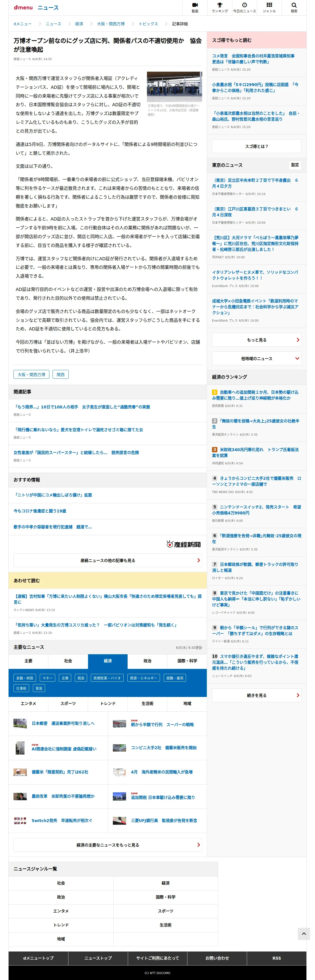Click RSS in footer
The height and width of the screenshot is (980, 315).
276,958
